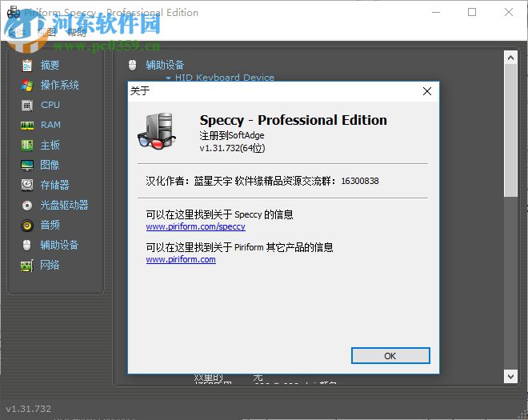Click the RAM memory stick icon
This screenshot has height=420, width=528.
(27, 126)
